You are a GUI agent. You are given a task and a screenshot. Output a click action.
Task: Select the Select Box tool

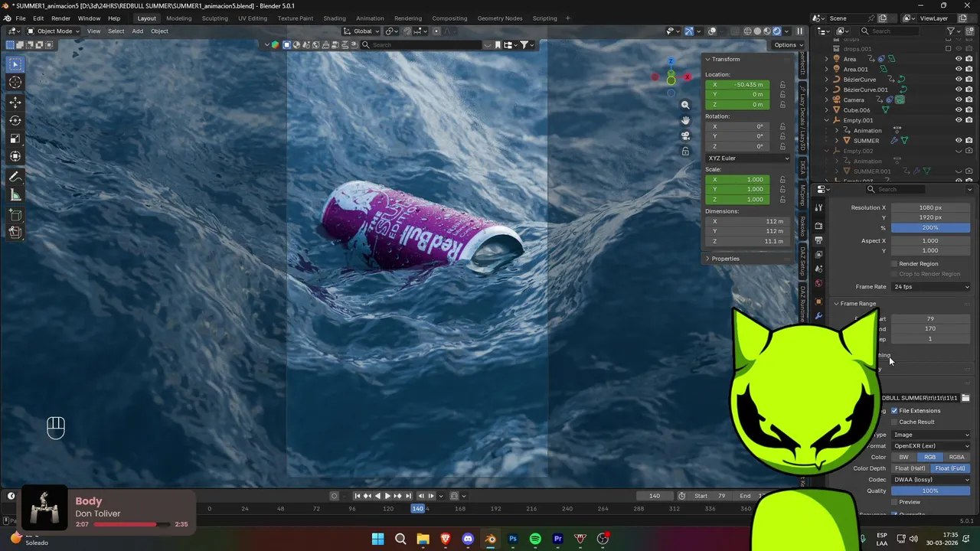(x=15, y=64)
